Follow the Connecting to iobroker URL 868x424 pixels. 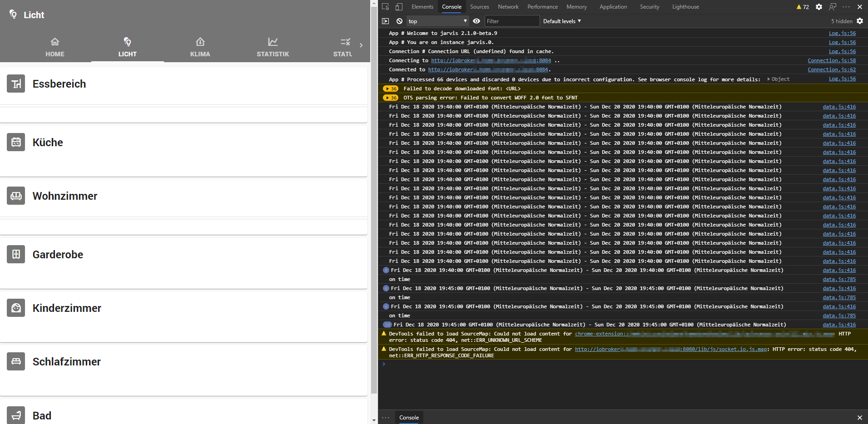point(491,60)
